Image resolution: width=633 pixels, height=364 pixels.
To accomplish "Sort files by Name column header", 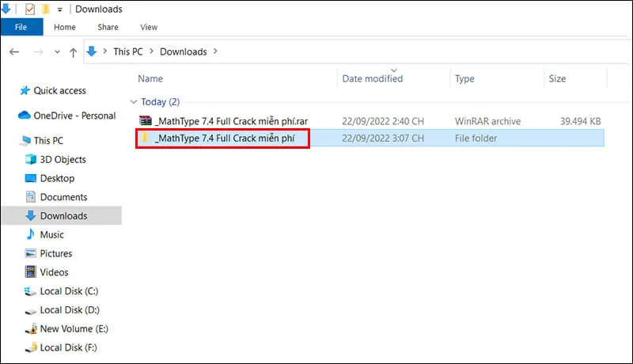I will (150, 78).
